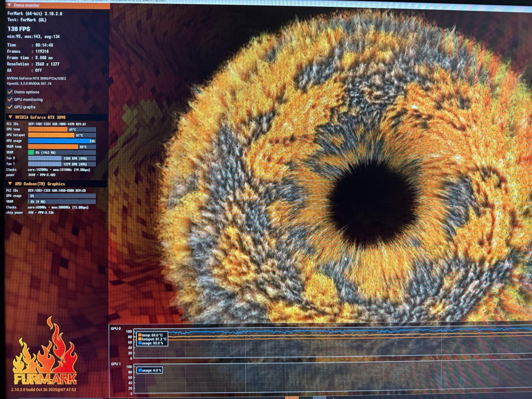This screenshot has width=532, height=399.
Task: Click the power 344W - PPW:0.402 line
Action: click(x=42, y=175)
